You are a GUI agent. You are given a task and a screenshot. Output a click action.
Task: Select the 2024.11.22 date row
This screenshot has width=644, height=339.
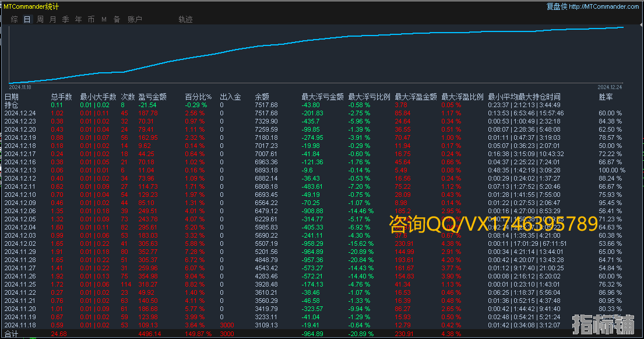(20, 292)
